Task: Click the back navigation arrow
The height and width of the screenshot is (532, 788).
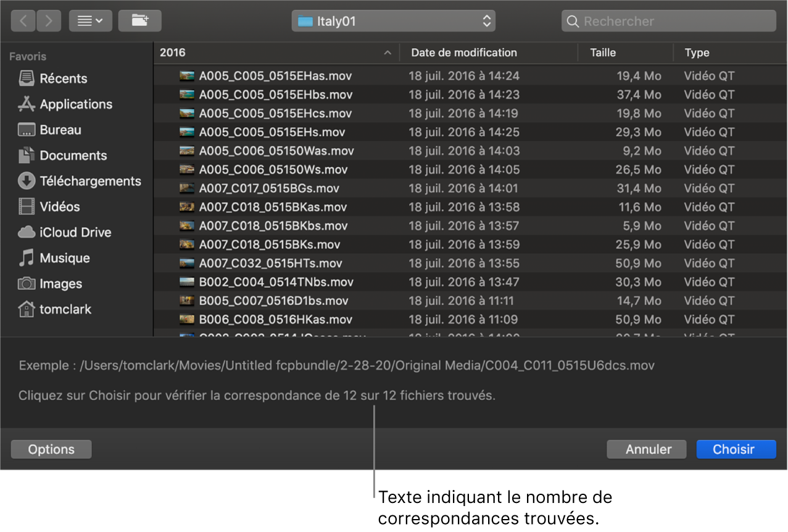Action: (x=23, y=21)
